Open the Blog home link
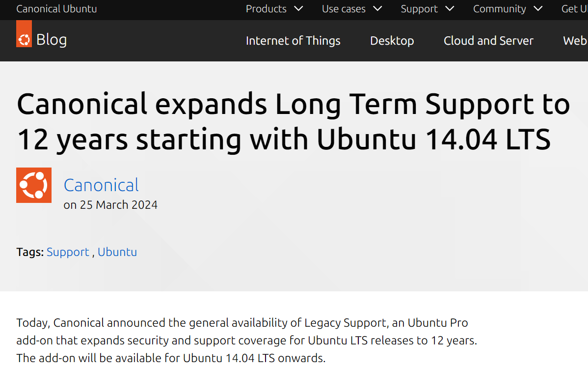Viewport: 588px width, 367px height. tap(52, 39)
